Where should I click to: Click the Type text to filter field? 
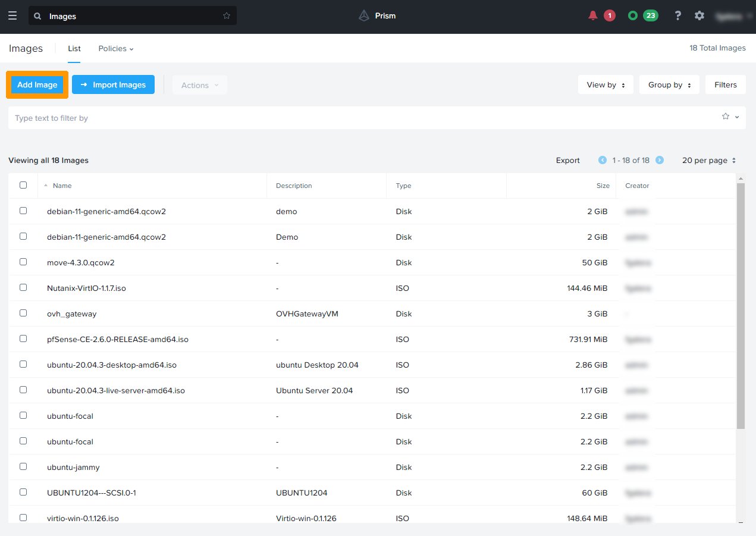coord(357,118)
